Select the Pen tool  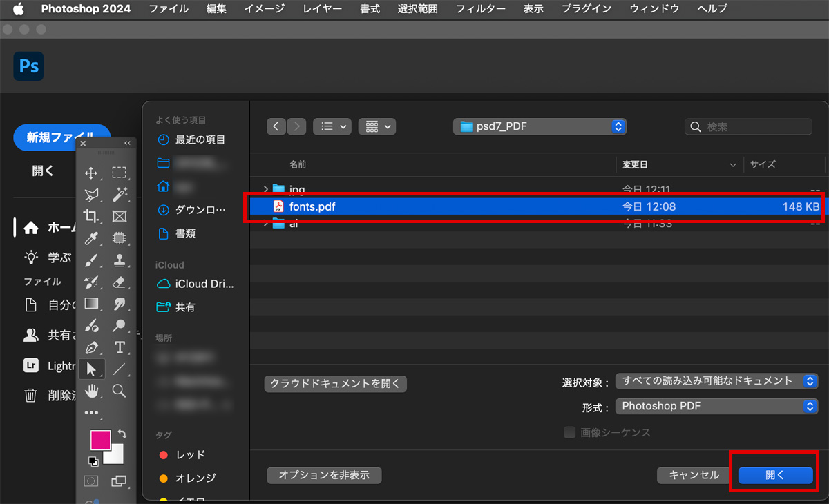[x=90, y=347]
